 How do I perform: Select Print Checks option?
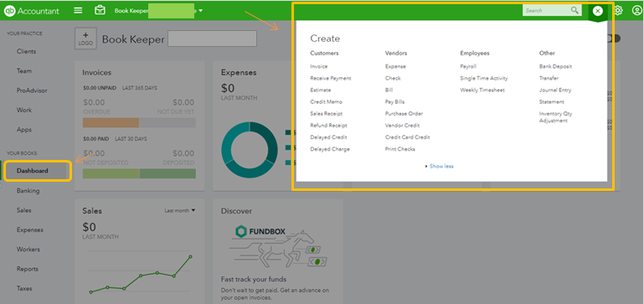point(400,149)
